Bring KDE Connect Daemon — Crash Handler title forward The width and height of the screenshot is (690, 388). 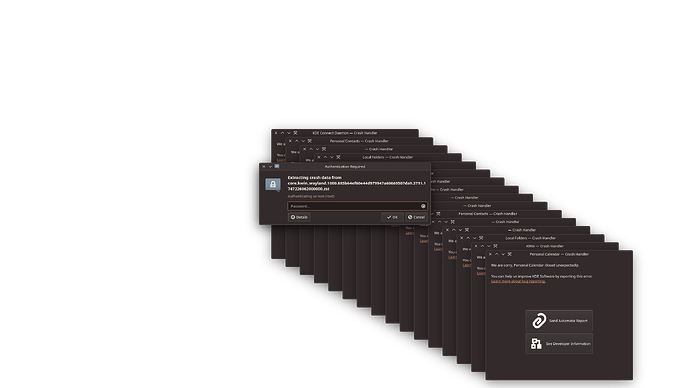click(x=345, y=133)
